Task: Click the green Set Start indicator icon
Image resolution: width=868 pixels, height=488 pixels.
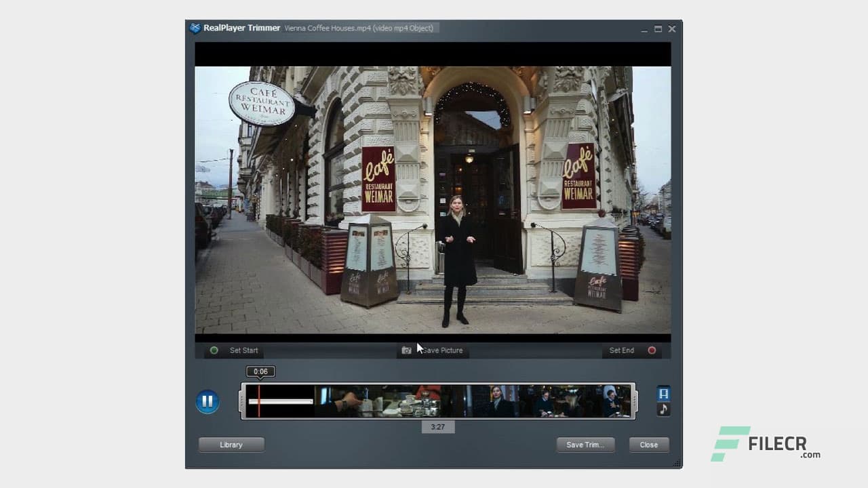Action: click(214, 350)
